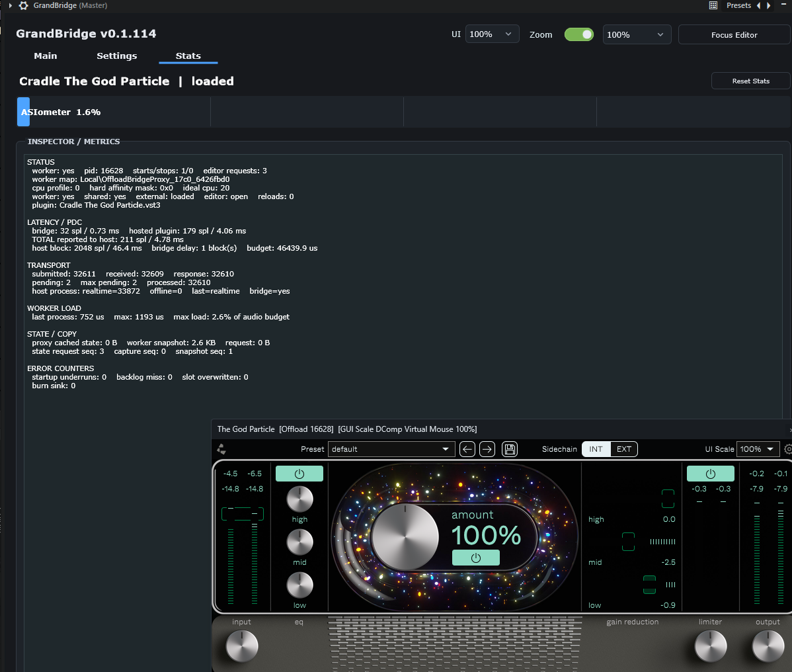The height and width of the screenshot is (672, 792).
Task: Toggle the limiter section power button
Action: pyautogui.click(x=710, y=474)
